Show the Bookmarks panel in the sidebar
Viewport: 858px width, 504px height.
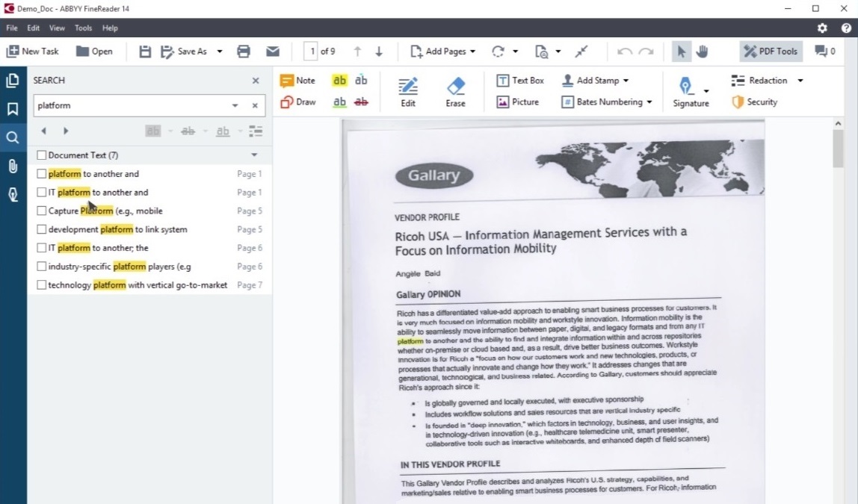click(13, 109)
